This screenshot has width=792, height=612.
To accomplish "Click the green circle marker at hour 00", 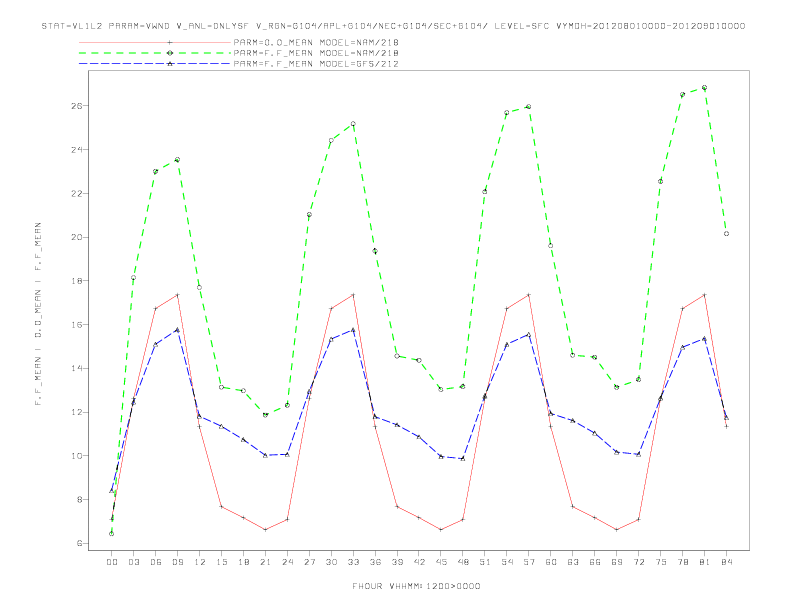I will coord(112,534).
